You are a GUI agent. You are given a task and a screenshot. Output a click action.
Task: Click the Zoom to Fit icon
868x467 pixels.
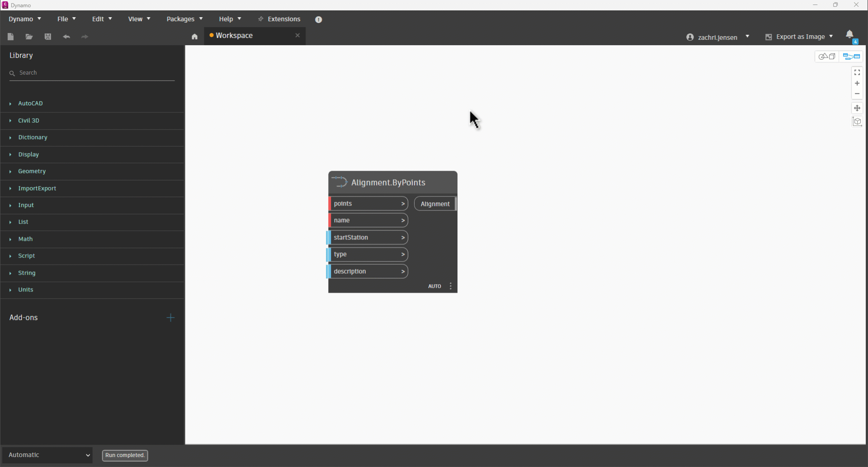pyautogui.click(x=857, y=72)
